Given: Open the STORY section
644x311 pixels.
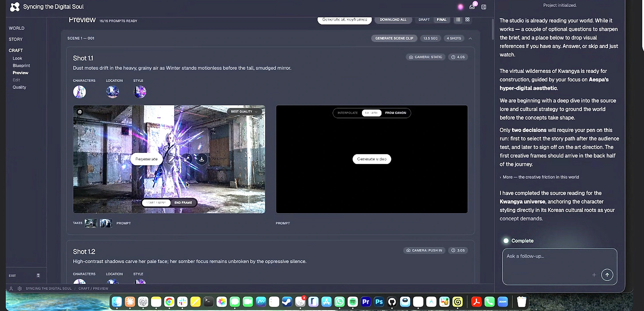Looking at the screenshot, I should (x=16, y=39).
